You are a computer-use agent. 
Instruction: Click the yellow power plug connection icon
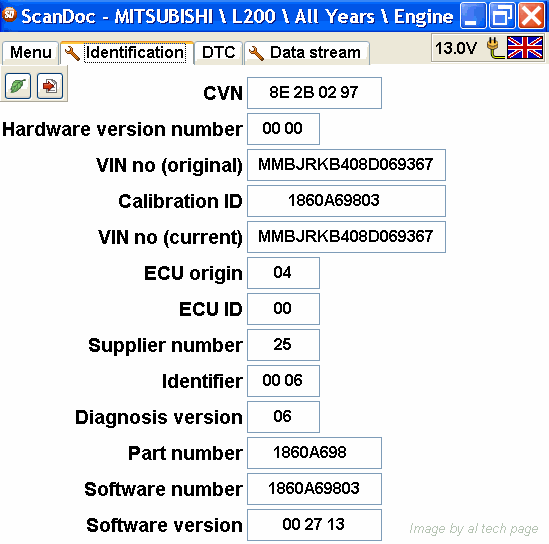494,48
